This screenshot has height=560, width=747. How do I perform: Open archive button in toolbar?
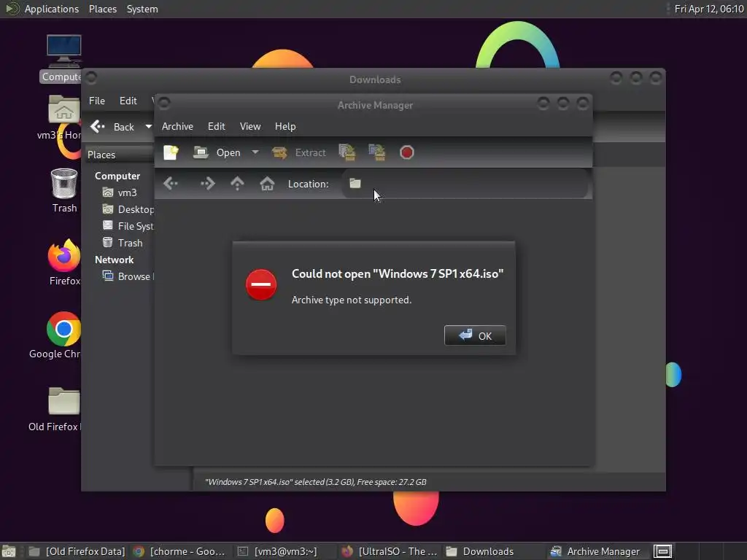[x=217, y=152]
